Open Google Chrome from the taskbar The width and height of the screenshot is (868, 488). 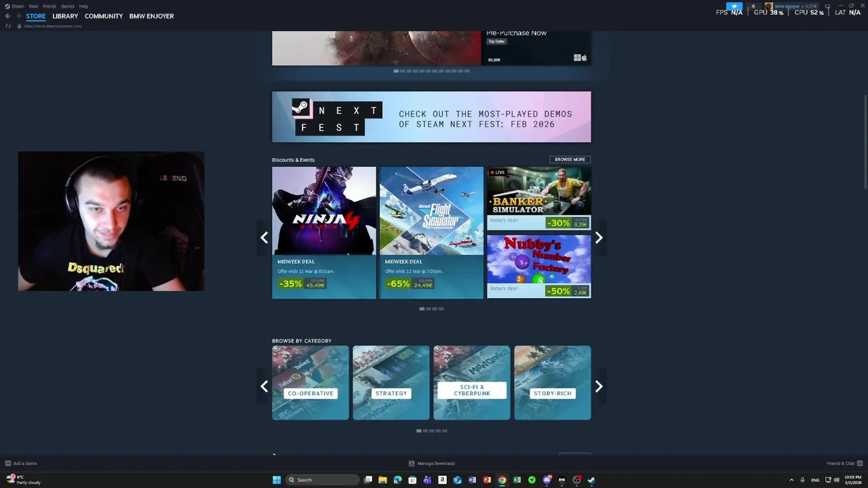tap(502, 480)
